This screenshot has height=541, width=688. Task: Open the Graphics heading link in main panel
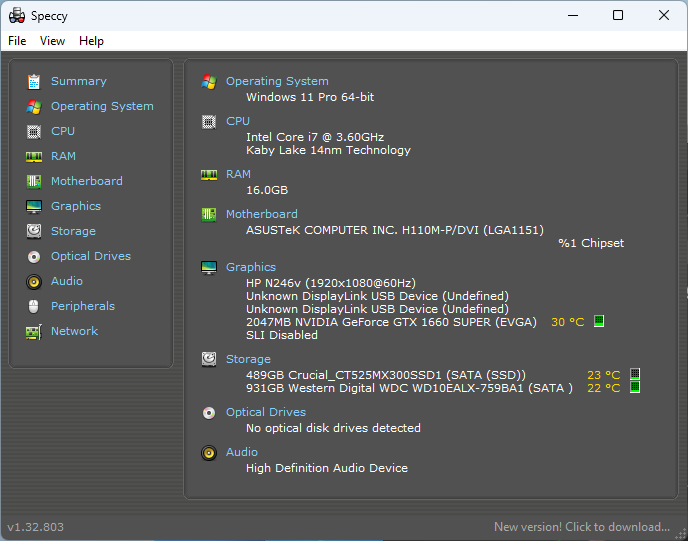(251, 267)
